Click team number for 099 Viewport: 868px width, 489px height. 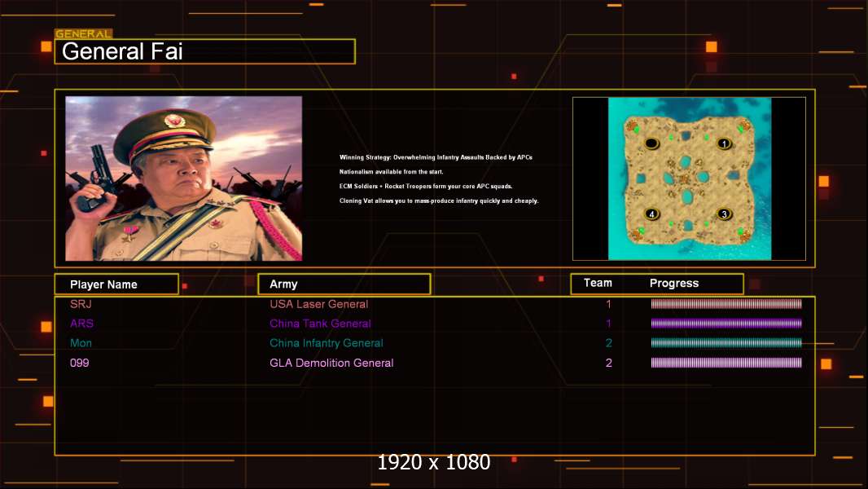(x=608, y=363)
